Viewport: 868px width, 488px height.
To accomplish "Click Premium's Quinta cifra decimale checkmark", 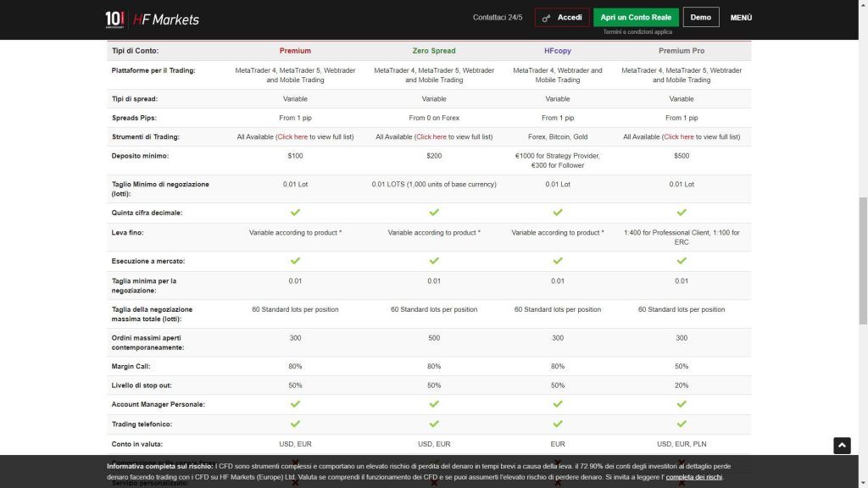I will 295,213.
